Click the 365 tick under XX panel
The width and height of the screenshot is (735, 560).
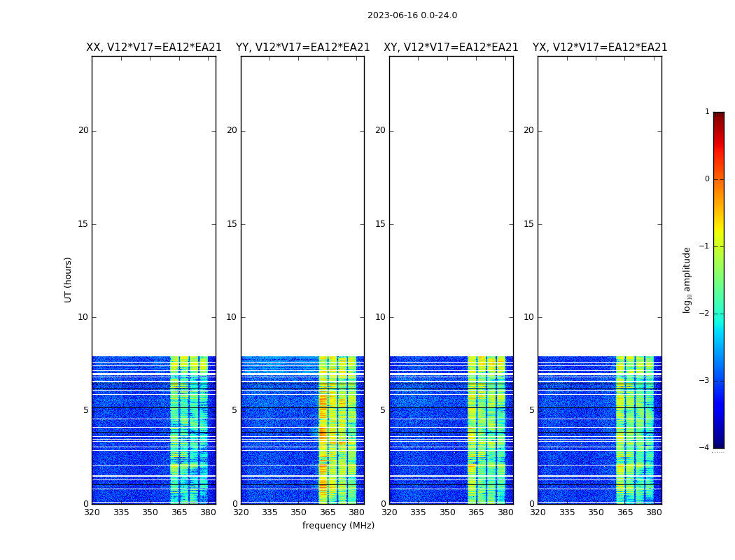point(179,512)
